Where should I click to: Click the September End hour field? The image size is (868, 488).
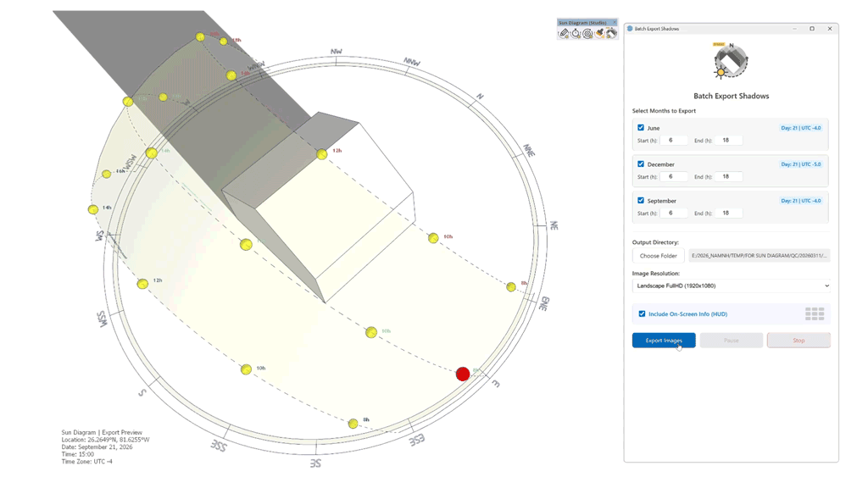728,213
